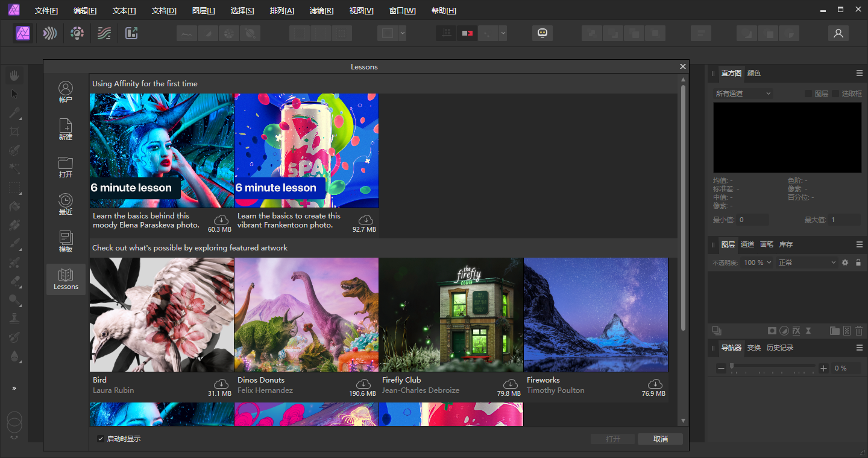Screen dimensions: 868x458
Task: Open the 正常 blend mode dropdown
Action: point(807,262)
